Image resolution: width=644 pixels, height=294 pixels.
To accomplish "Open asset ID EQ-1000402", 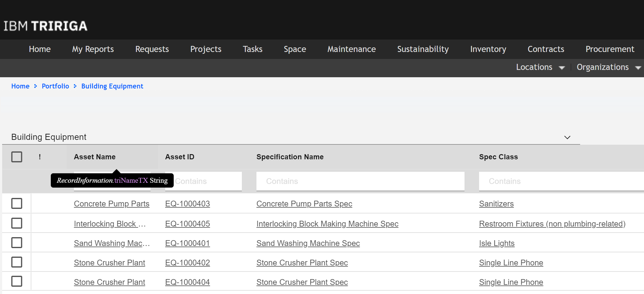I will [x=187, y=263].
